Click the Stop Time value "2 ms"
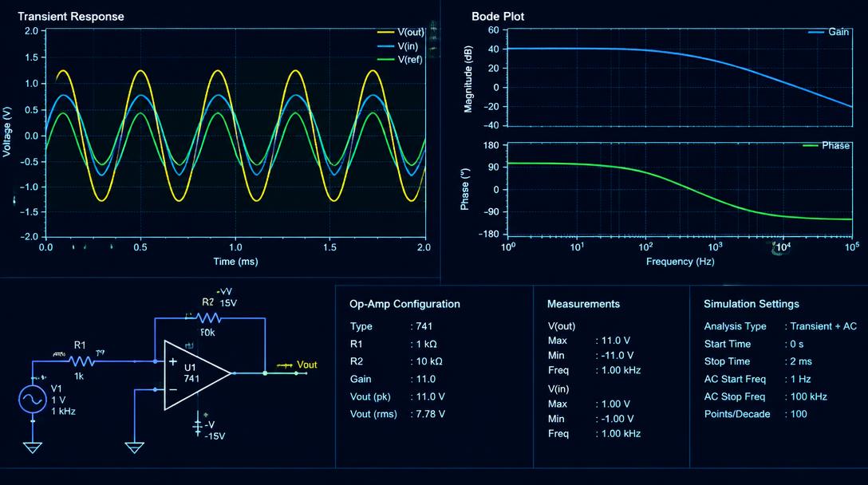This screenshot has width=868, height=485. point(801,361)
